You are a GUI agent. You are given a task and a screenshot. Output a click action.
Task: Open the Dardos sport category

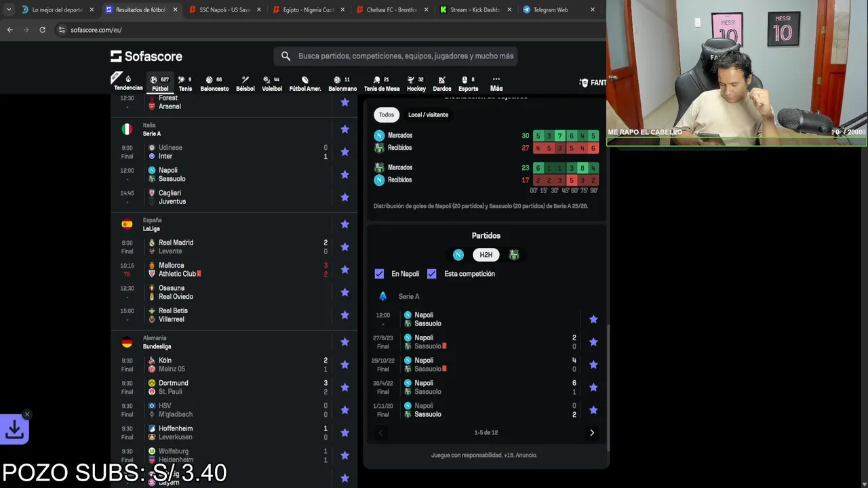[442, 83]
